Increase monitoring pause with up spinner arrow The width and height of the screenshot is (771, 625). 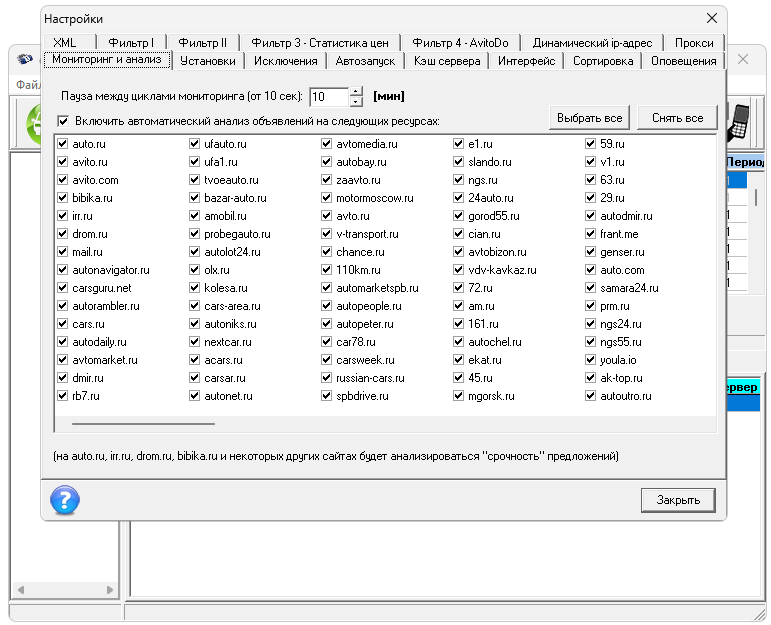tap(356, 91)
